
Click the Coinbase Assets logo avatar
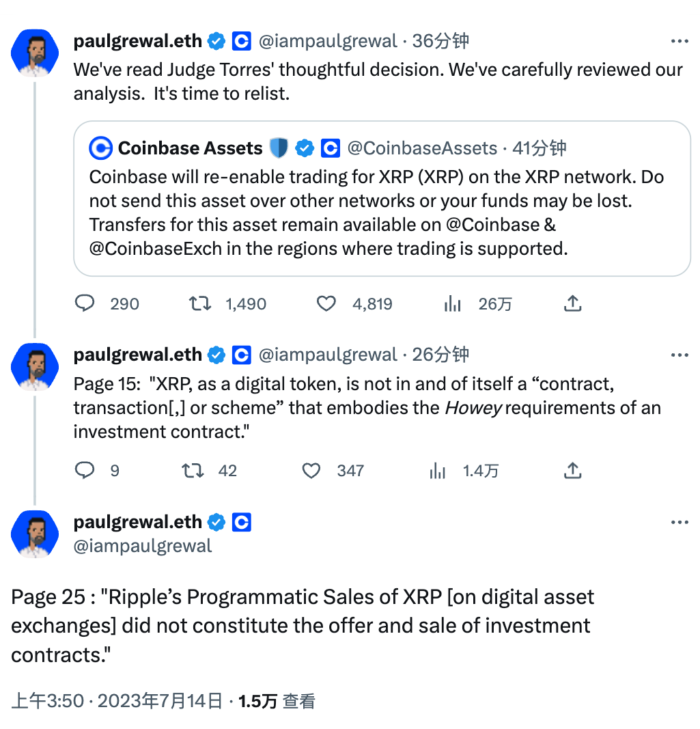click(x=102, y=148)
